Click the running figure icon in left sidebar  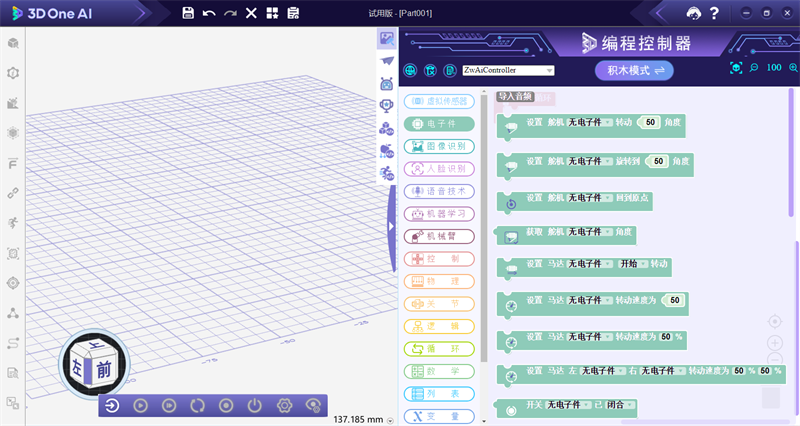[x=13, y=223]
